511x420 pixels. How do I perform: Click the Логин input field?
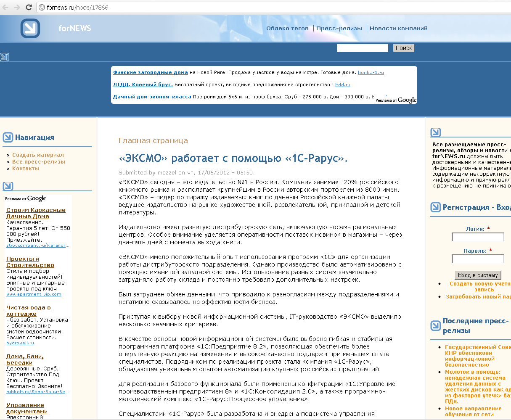click(478, 237)
